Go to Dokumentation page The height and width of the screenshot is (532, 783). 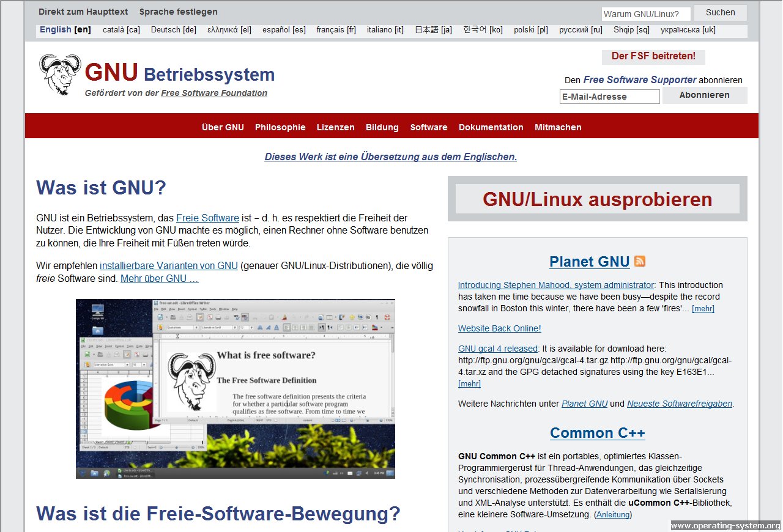[491, 127]
